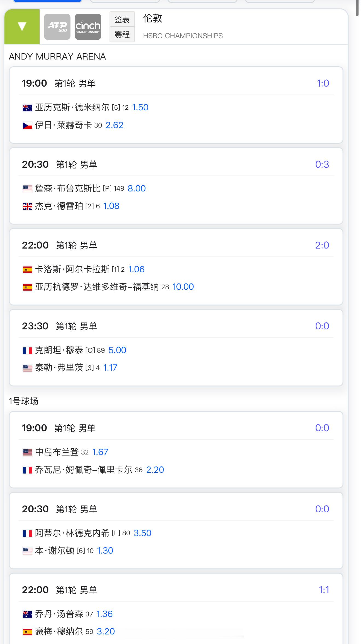Open player 泰勒·弗里茨
Image resolution: width=361 pixels, height=644 pixels.
click(59, 368)
